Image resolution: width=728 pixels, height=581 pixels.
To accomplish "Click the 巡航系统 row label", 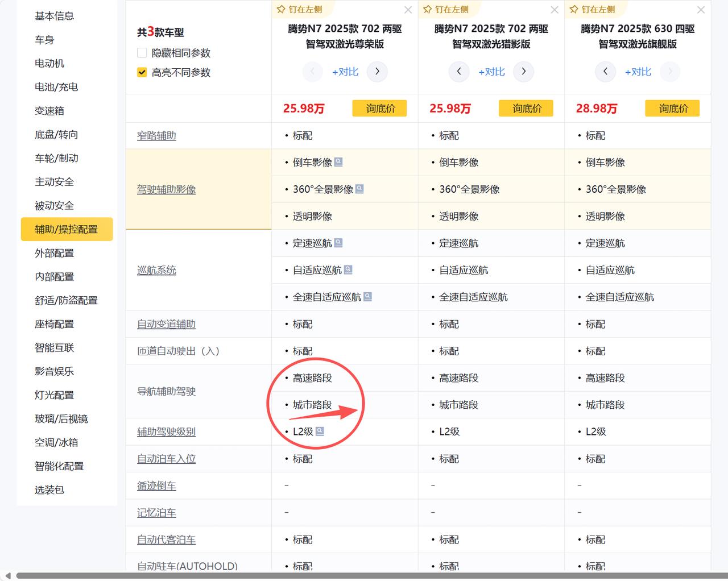I will [156, 270].
